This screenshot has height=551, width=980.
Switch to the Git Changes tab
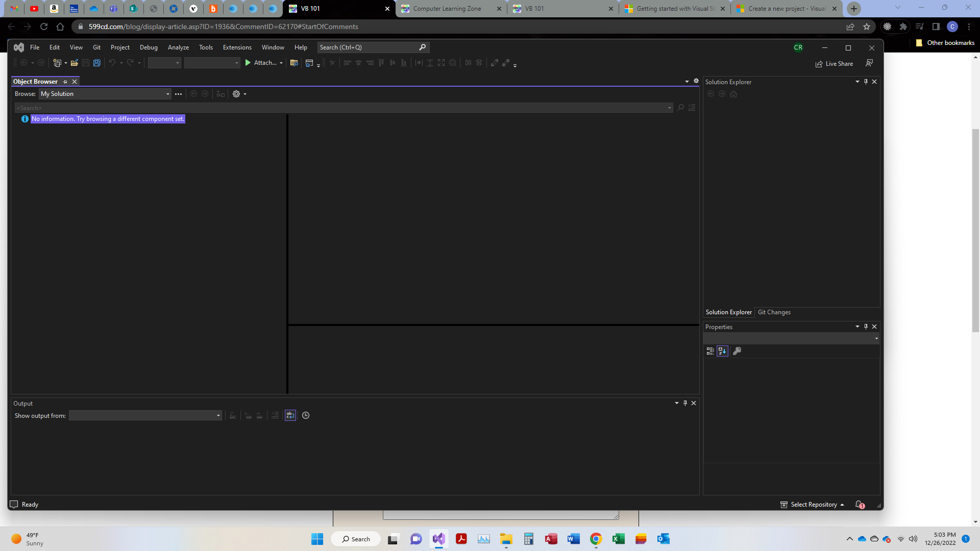coord(774,312)
